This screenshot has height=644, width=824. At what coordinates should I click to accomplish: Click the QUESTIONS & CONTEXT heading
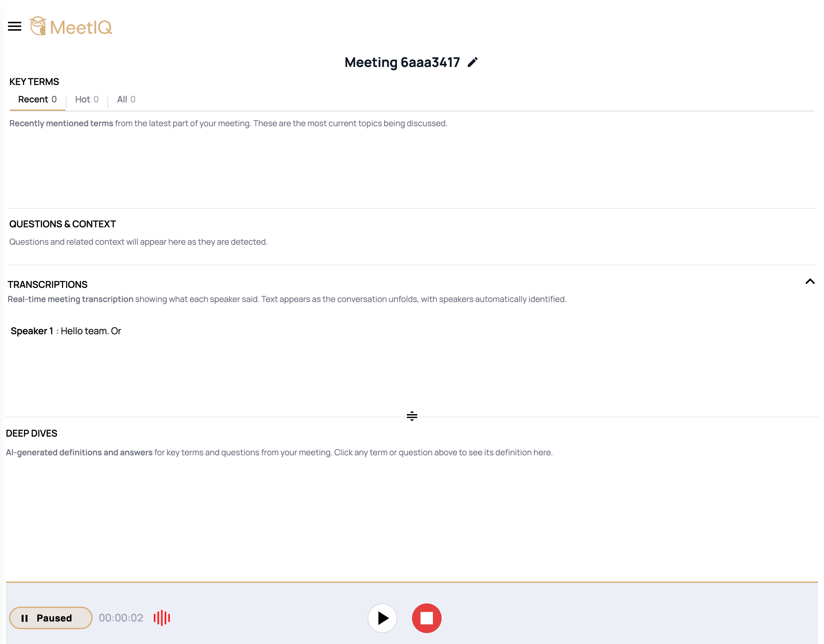pos(63,224)
